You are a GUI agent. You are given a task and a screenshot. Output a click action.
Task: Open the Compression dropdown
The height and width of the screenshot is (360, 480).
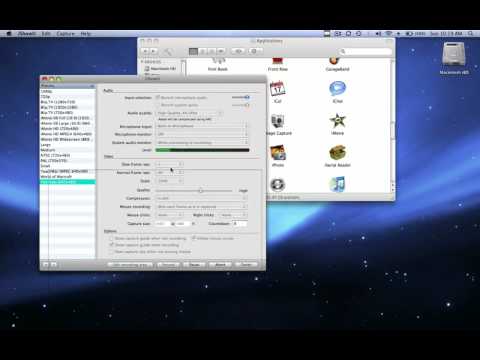tap(201, 198)
